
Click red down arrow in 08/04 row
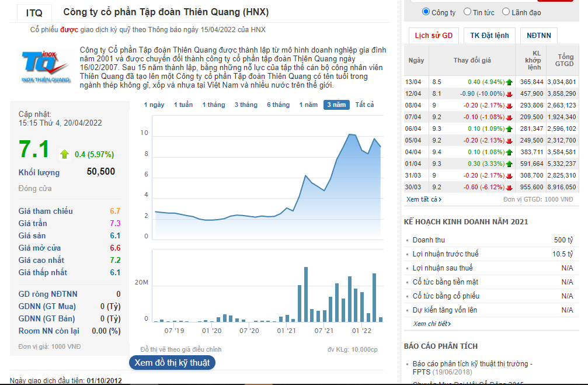click(x=509, y=105)
